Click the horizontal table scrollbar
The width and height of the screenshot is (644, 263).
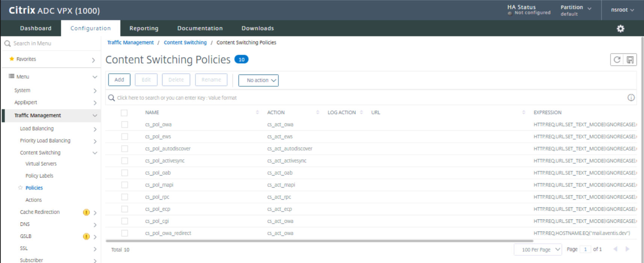click(319, 241)
